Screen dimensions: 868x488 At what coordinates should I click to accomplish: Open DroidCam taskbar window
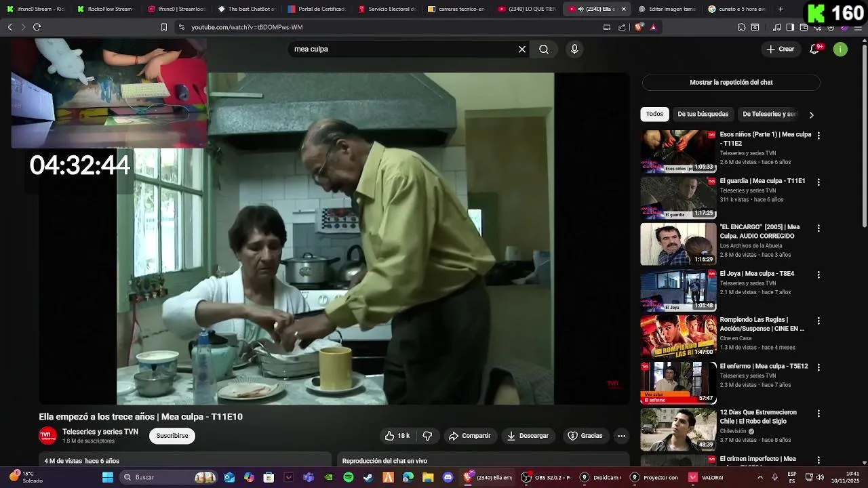pos(600,477)
